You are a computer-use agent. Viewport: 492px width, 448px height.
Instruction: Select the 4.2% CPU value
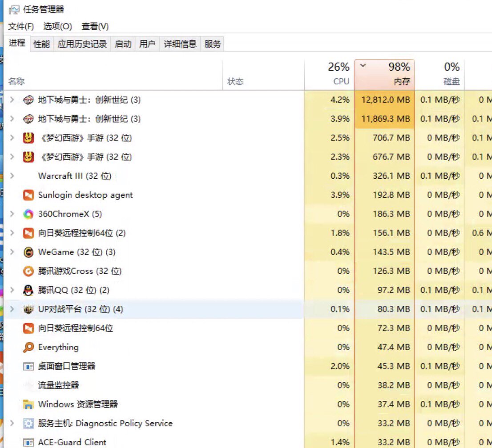tap(340, 100)
